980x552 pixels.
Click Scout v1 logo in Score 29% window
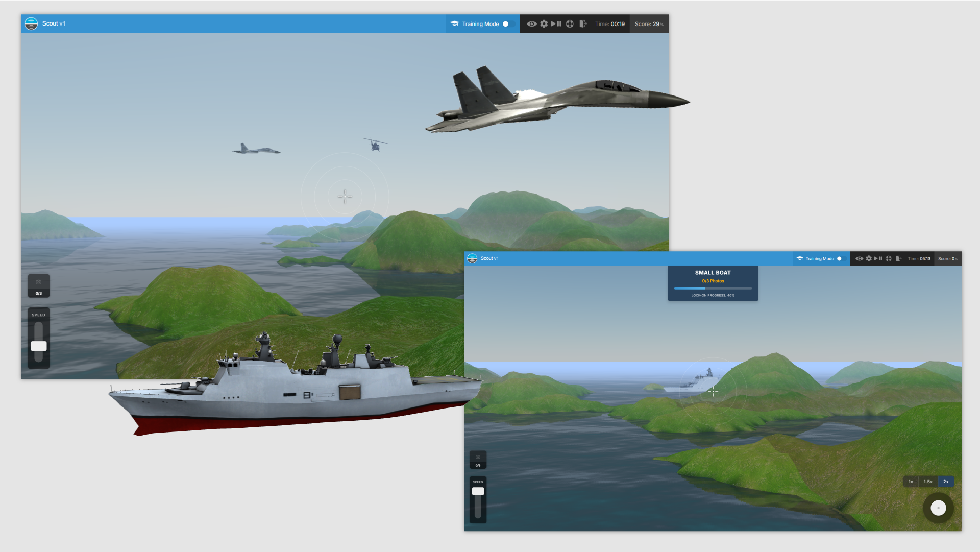pos(31,24)
